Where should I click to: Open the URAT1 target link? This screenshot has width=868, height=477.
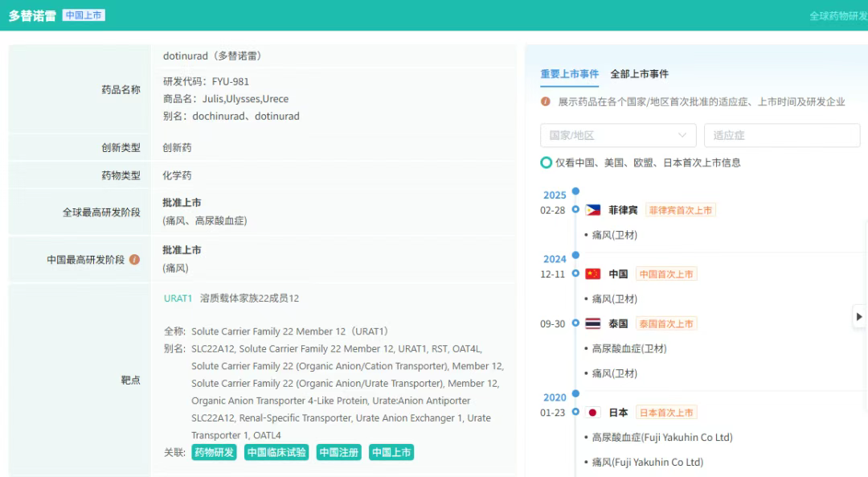tap(178, 298)
